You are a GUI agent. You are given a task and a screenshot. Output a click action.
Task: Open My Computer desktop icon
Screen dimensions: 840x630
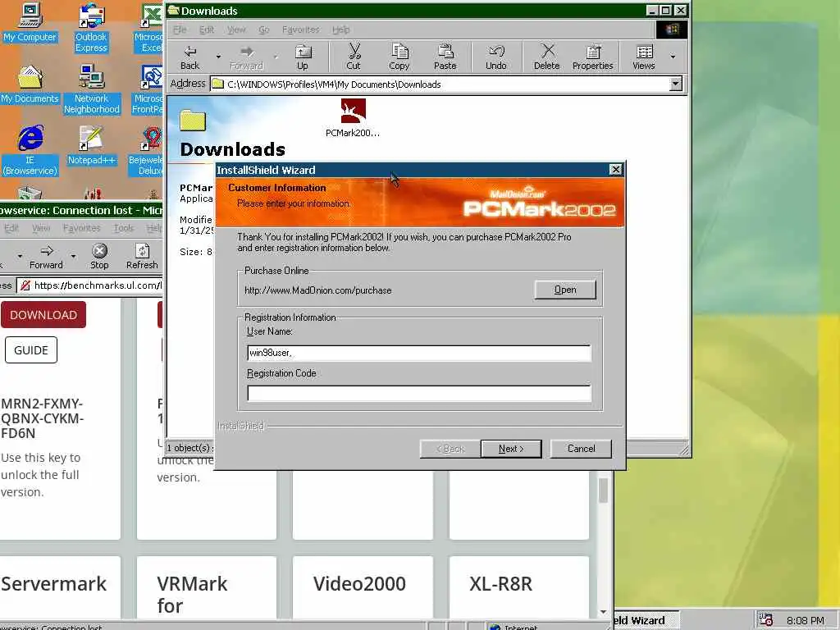30,22
